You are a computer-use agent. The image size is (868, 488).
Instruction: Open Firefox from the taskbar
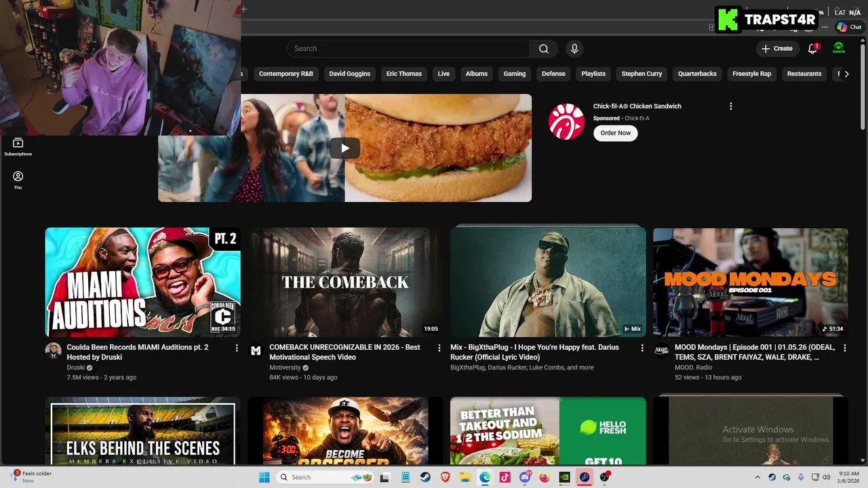[x=545, y=477]
